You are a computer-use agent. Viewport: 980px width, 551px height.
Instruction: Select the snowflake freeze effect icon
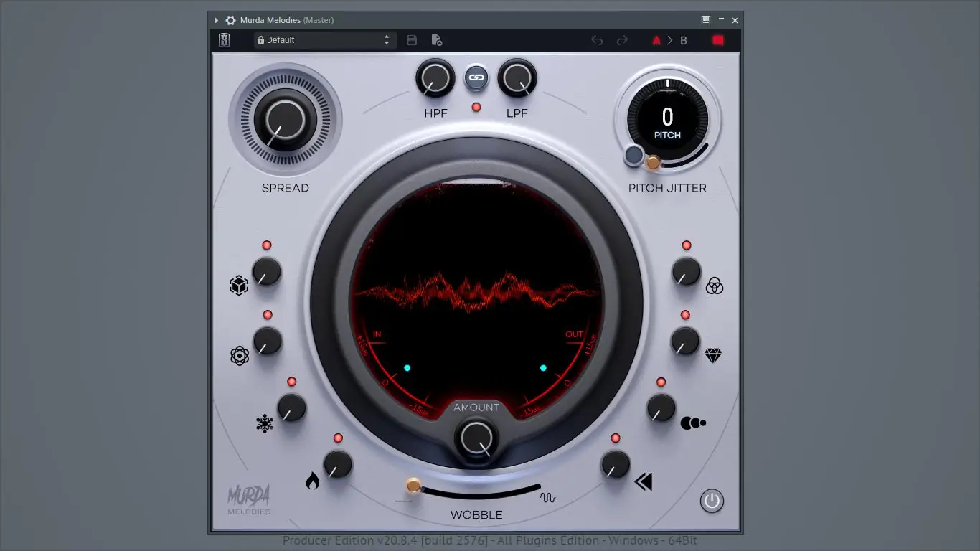264,424
